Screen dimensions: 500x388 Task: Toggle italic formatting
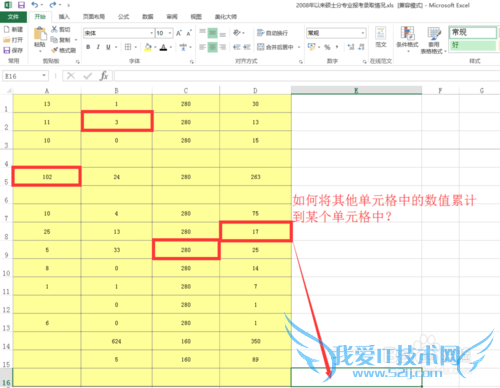click(98, 47)
